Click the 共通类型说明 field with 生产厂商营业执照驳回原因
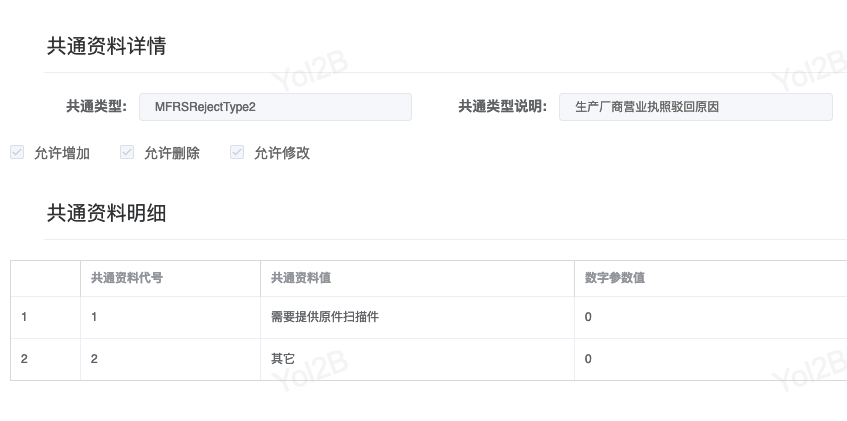 [x=695, y=107]
